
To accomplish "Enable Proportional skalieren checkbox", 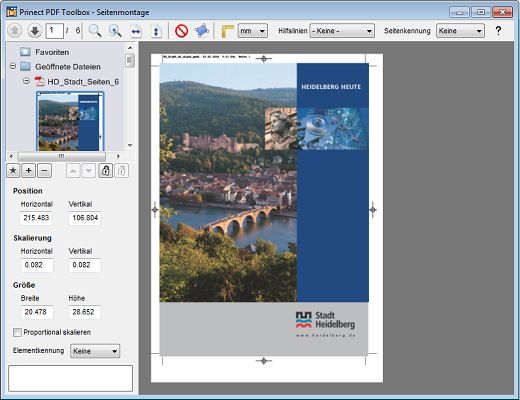I will pos(17,332).
